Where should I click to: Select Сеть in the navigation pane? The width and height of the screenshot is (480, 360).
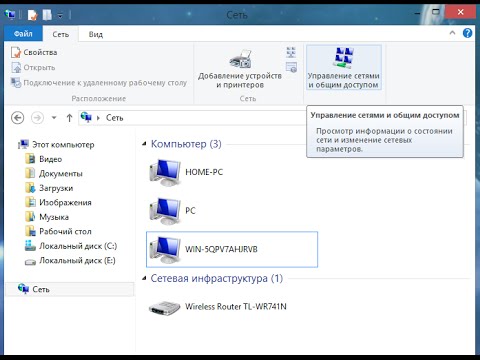pyautogui.click(x=69, y=289)
